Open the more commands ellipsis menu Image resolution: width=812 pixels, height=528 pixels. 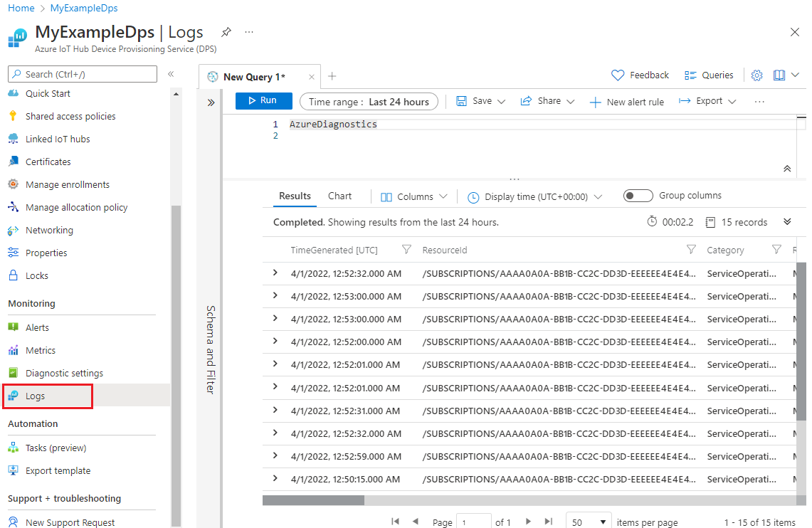pyautogui.click(x=759, y=101)
